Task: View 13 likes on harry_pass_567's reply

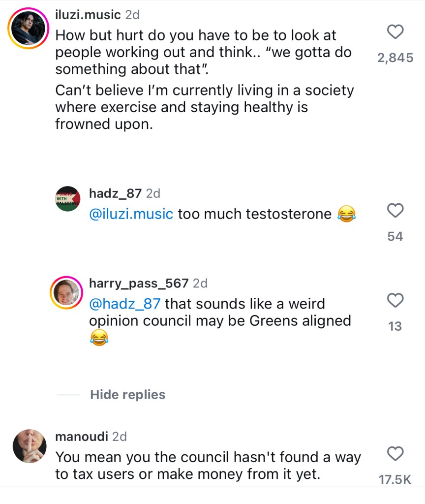Action: [395, 326]
